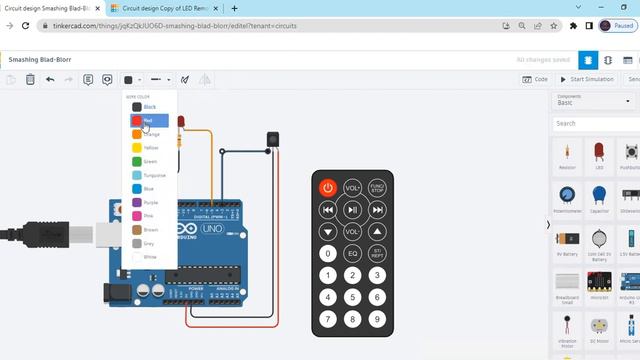The width and height of the screenshot is (640, 360).
Task: Click the mirror component icon
Action: click(205, 80)
